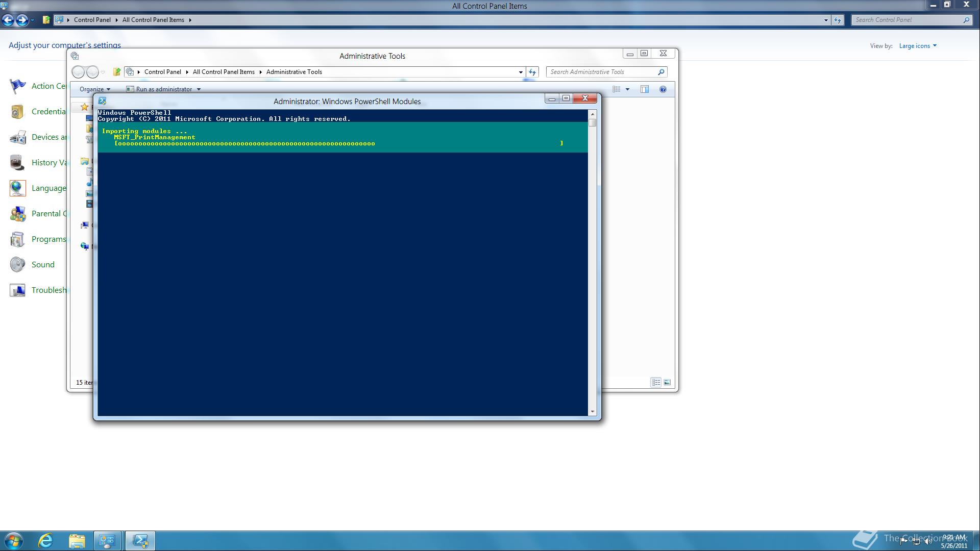Click Back button in Administrative Tools window
The width and height of the screenshot is (980, 551).
pyautogui.click(x=78, y=72)
